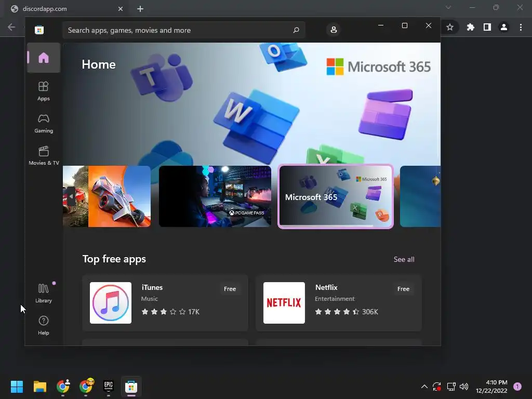The image size is (532, 399).
Task: Open volume control in system tray
Action: point(464,387)
